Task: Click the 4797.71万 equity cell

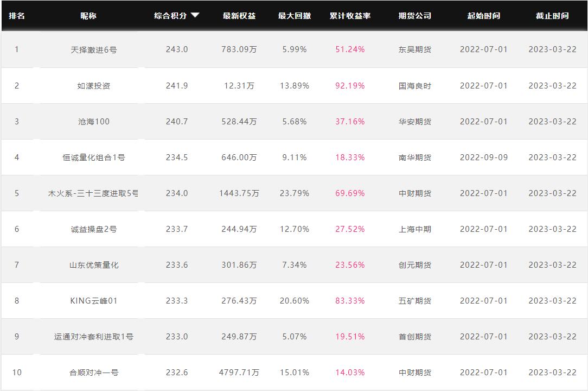Action: pos(239,373)
